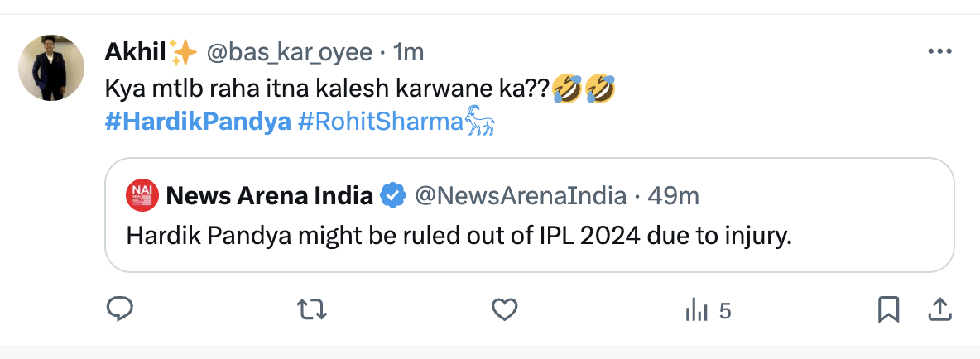The image size is (980, 359).
Task: Open Akhil's profile via display name
Action: pos(136,52)
